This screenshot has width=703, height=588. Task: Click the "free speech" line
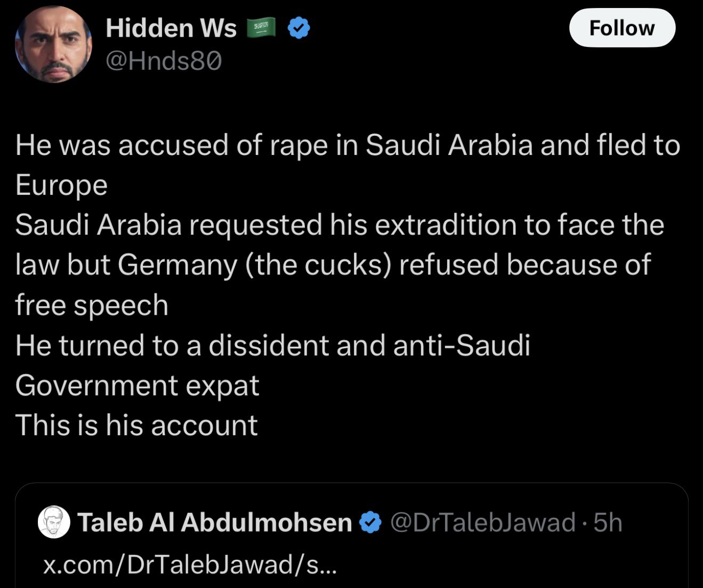click(92, 306)
